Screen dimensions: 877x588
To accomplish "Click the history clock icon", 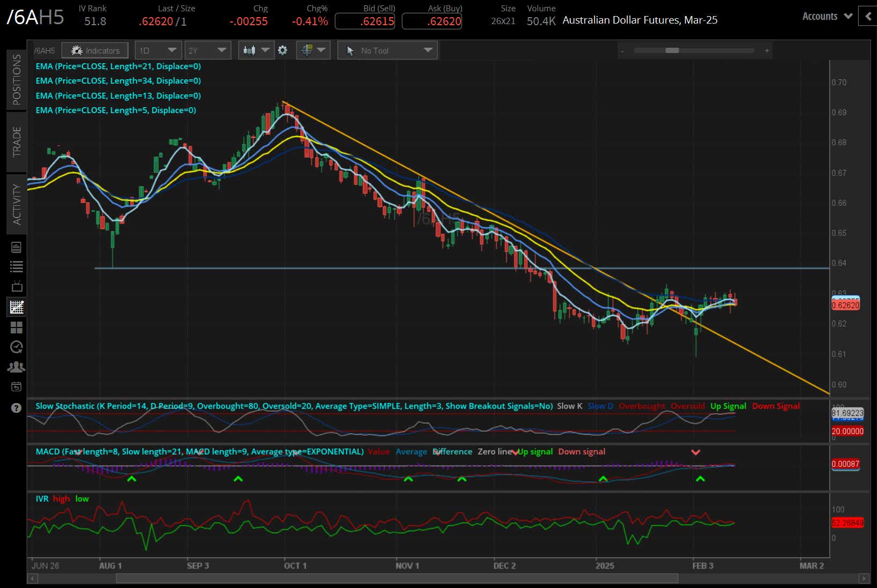I will coord(16,347).
